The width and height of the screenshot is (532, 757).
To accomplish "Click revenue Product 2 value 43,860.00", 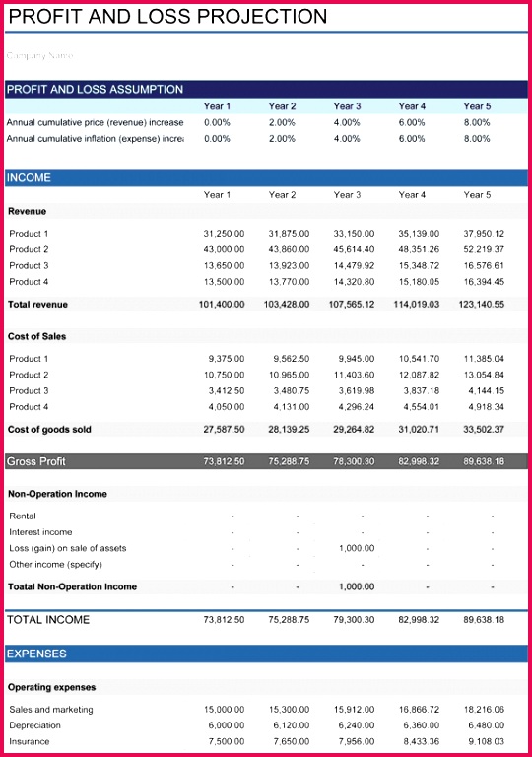I will click(289, 249).
